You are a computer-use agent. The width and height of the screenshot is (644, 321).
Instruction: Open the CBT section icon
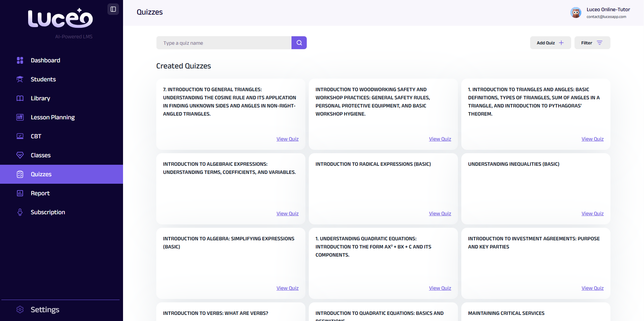(20, 136)
